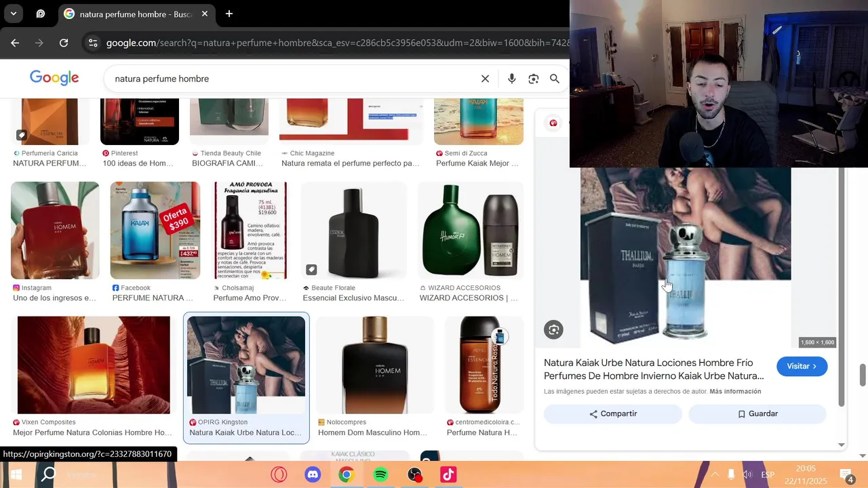Search inside image with Lens icon in preview
This screenshot has width=868, height=488.
pyautogui.click(x=554, y=330)
